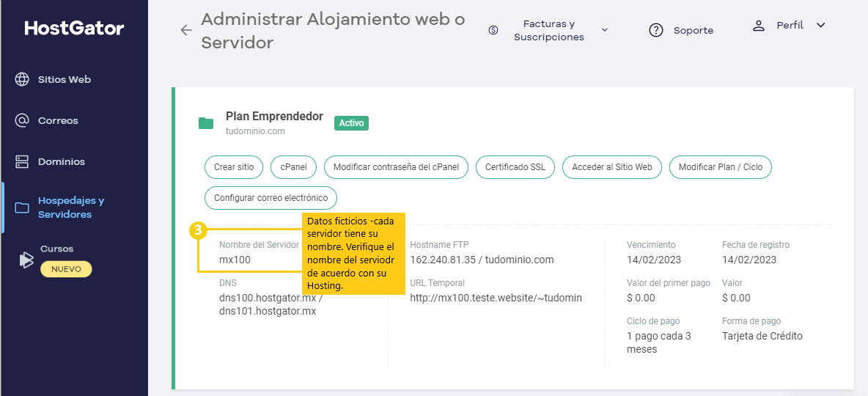Click Hostname FTP value 162.240.81.35 / tudominio.com

[x=482, y=259]
